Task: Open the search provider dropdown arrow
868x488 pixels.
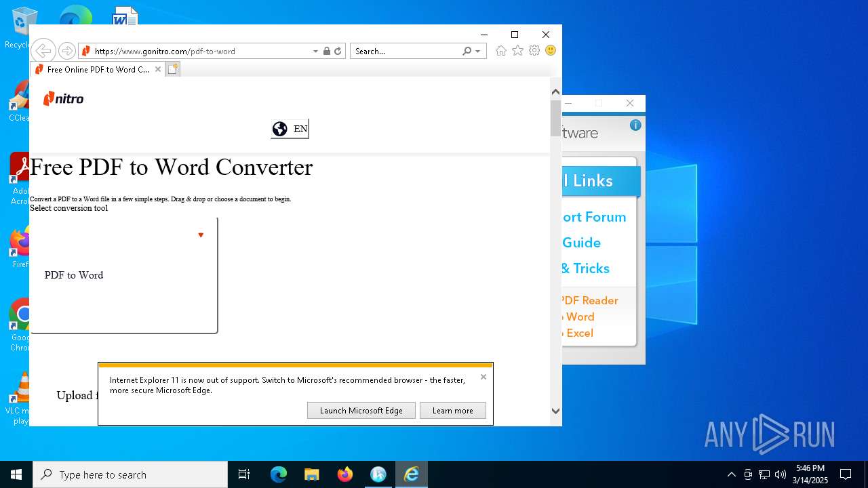Action: (x=477, y=51)
